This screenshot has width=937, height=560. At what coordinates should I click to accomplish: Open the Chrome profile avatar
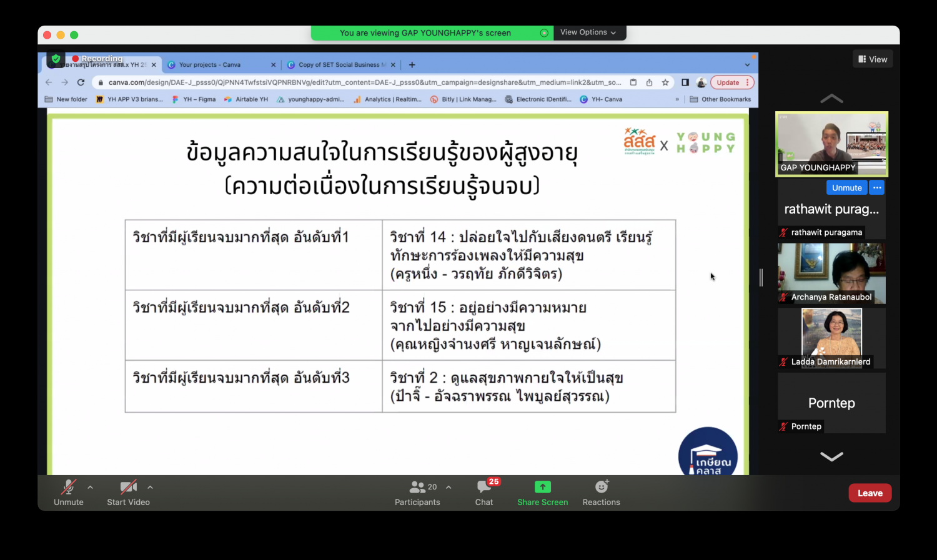point(702,82)
